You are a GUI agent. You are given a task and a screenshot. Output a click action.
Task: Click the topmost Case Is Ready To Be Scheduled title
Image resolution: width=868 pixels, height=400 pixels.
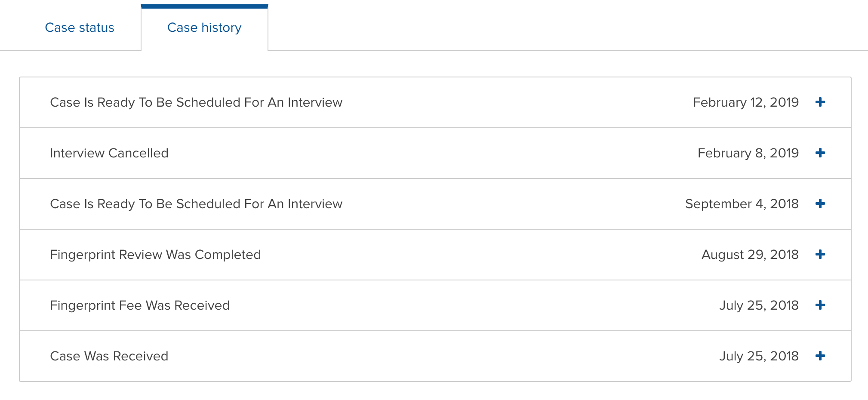click(x=196, y=102)
